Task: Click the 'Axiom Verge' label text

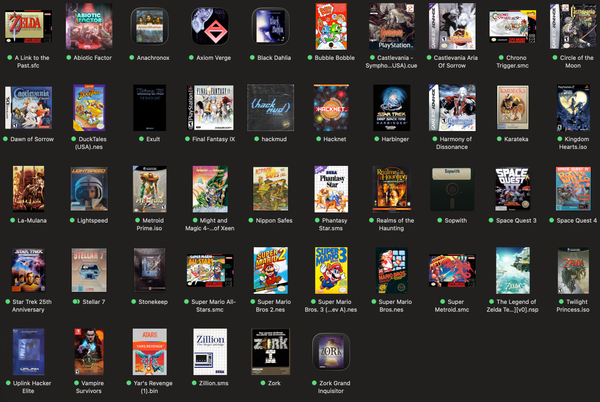Action: click(214, 58)
